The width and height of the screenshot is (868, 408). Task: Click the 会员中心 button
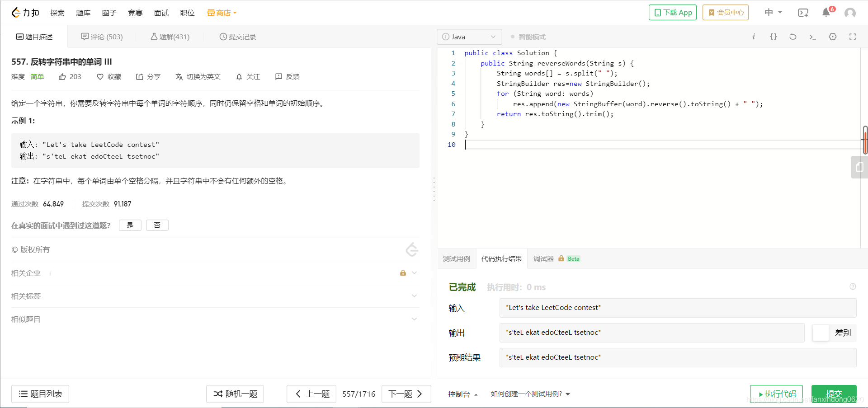tap(726, 13)
